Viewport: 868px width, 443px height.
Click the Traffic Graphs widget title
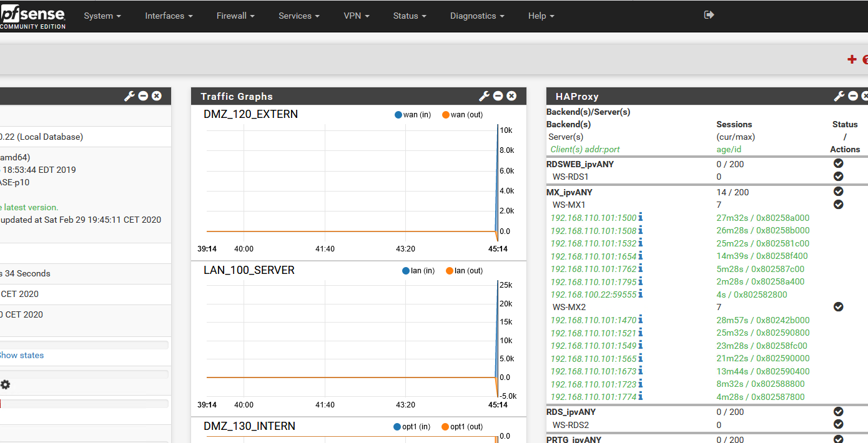coord(237,96)
